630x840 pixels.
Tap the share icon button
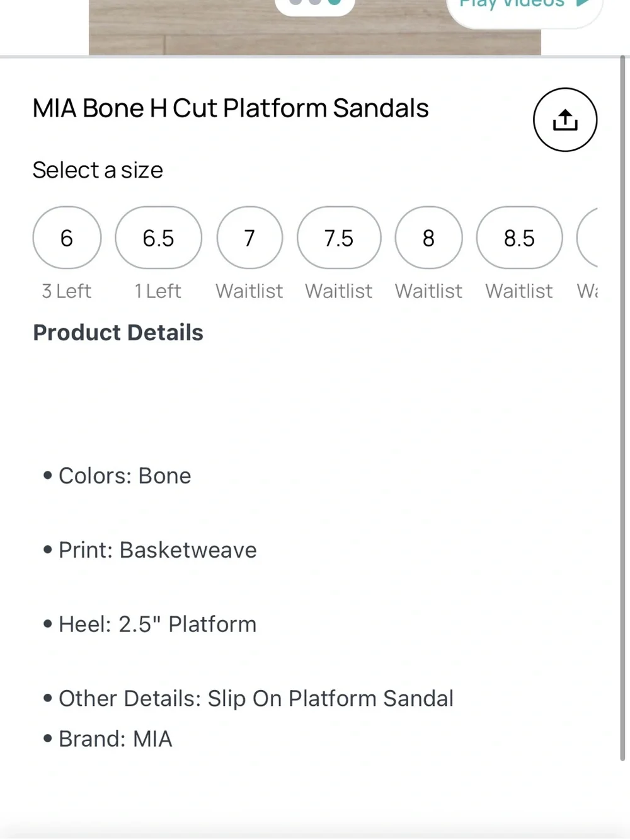(565, 120)
